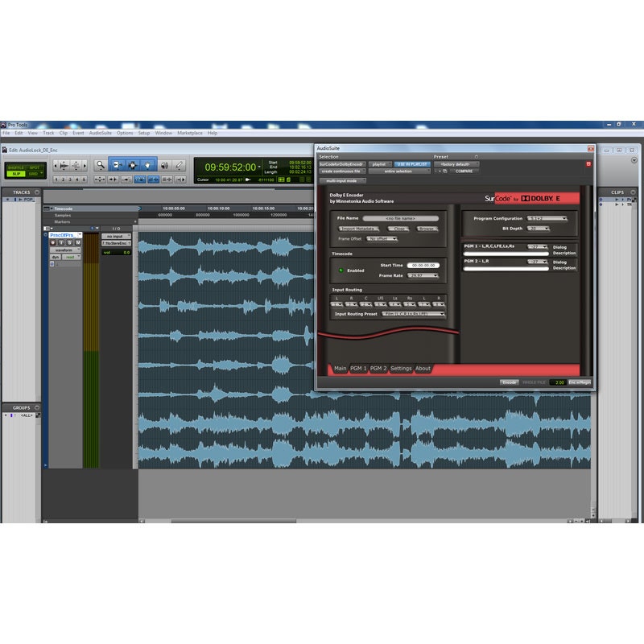The image size is (644, 644).
Task: Enable SHUFFLE edit mode
Action: pyautogui.click(x=16, y=167)
